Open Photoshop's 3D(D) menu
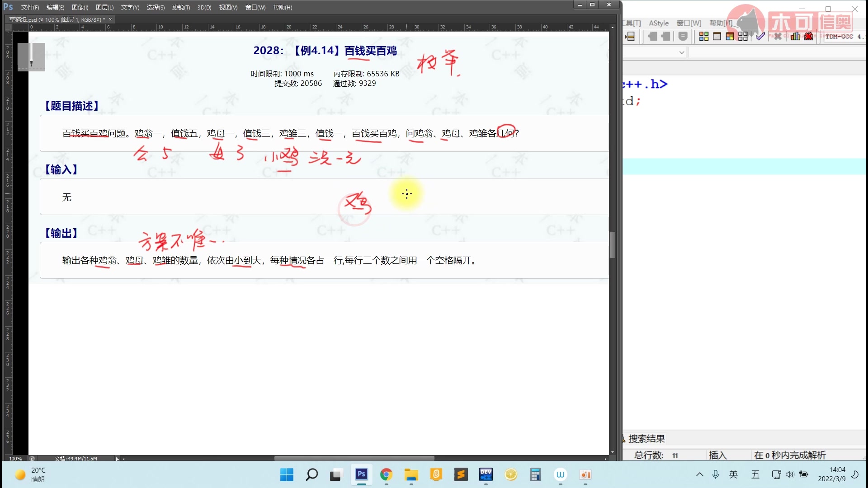The height and width of the screenshot is (488, 868). point(204,7)
